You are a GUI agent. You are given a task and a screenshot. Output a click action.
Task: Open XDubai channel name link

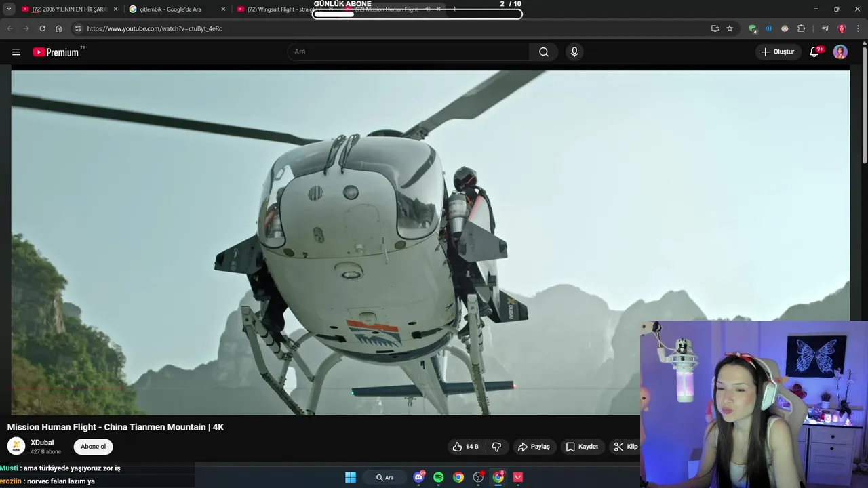click(42, 443)
